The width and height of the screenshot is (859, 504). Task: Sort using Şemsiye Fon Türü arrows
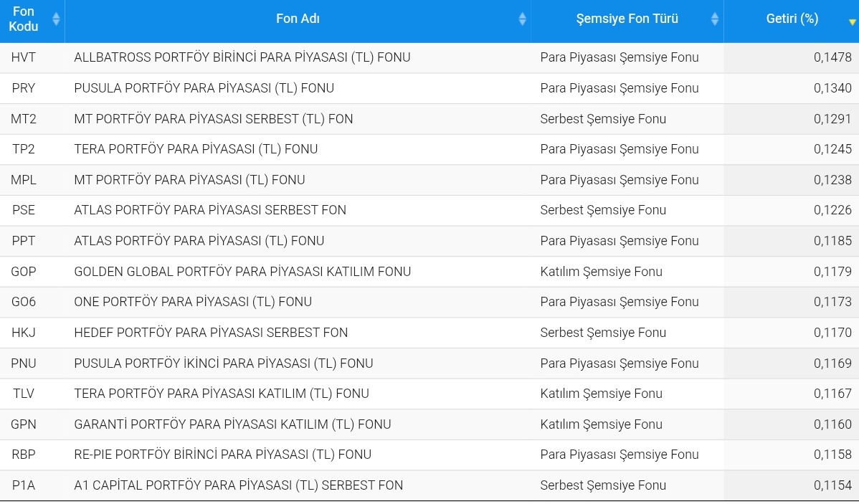tap(714, 19)
